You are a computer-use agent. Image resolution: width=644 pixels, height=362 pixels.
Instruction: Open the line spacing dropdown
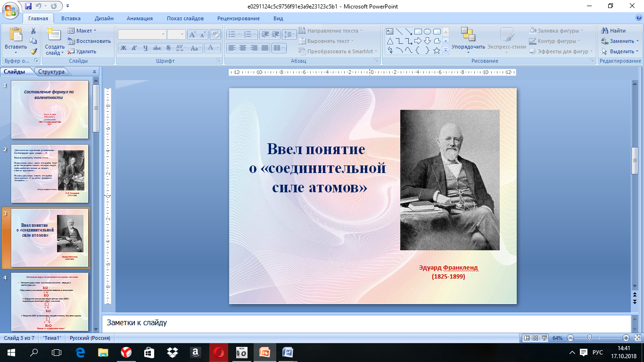290,34
